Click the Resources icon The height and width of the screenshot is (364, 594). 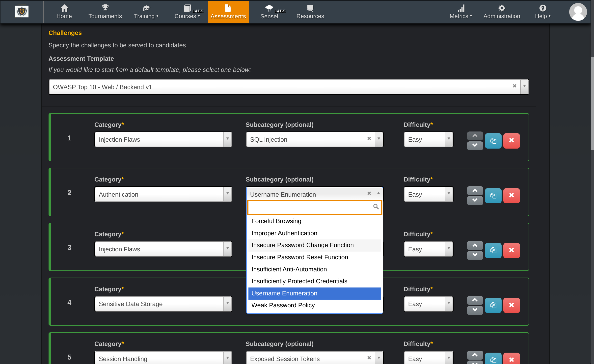[310, 8]
